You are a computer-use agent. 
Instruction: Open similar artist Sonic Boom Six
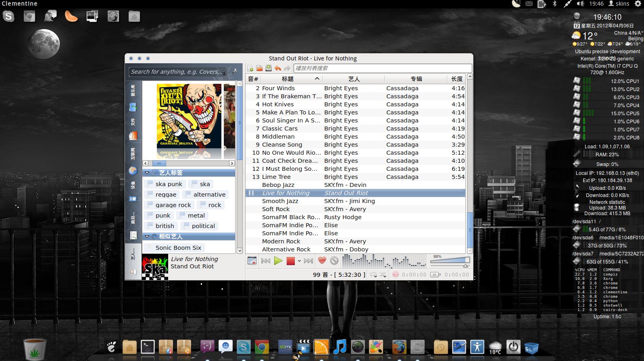pyautogui.click(x=174, y=247)
